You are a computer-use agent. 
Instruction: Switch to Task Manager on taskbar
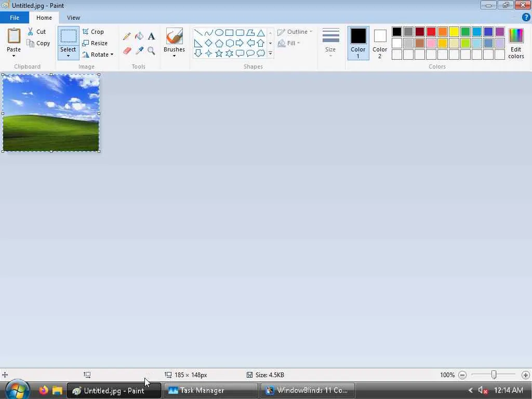coord(211,391)
